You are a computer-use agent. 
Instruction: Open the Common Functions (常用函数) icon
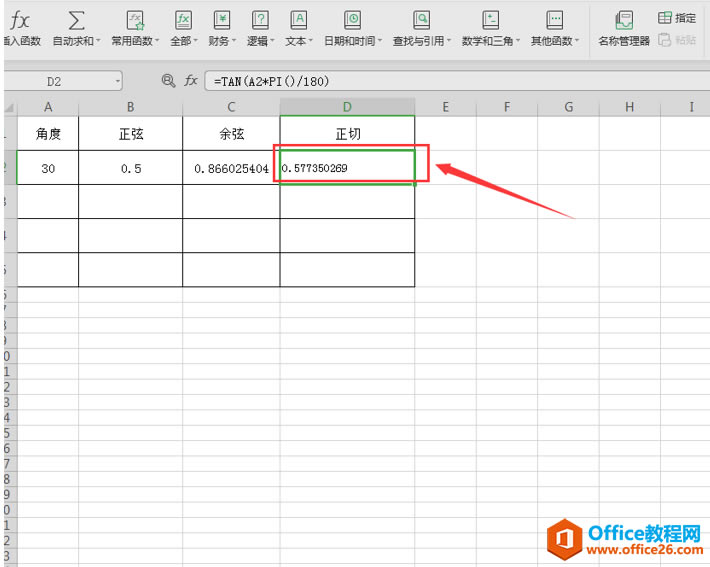pyautogui.click(x=135, y=20)
